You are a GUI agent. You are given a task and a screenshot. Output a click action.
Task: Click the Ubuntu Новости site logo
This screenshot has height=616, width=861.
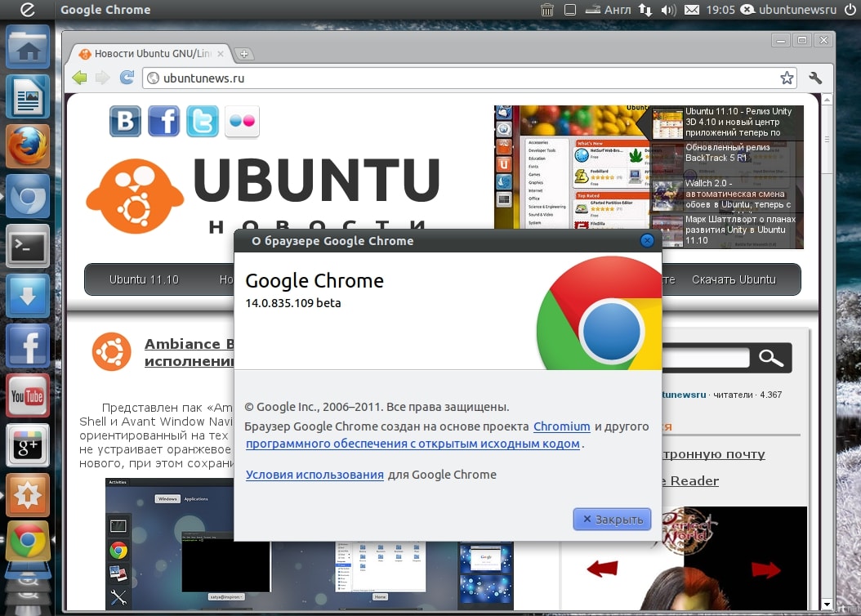[264, 195]
